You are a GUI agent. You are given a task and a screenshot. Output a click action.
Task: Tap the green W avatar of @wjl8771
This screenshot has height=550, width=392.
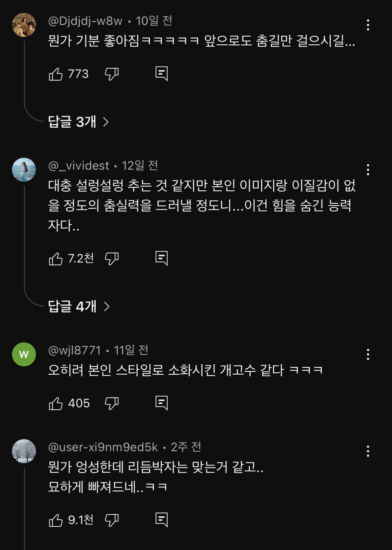tap(24, 354)
